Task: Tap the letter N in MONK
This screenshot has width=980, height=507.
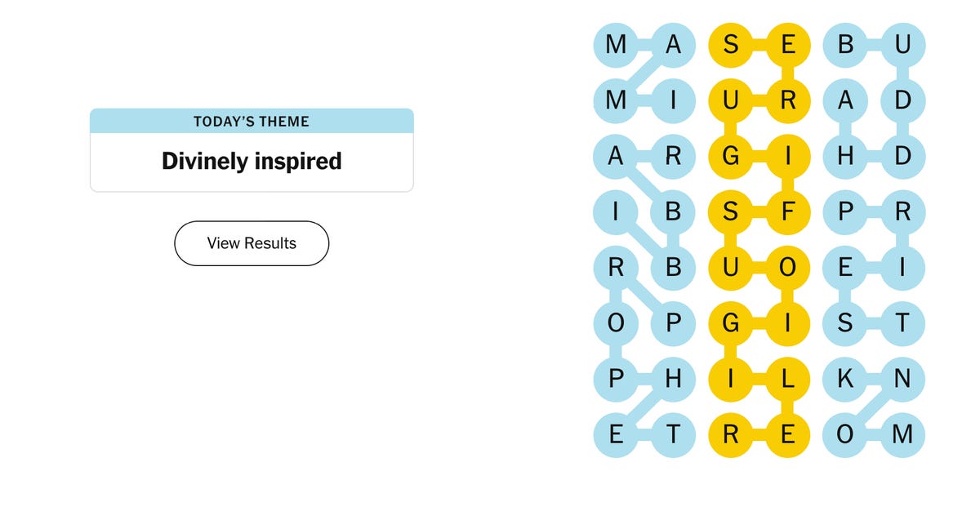Action: click(x=902, y=379)
